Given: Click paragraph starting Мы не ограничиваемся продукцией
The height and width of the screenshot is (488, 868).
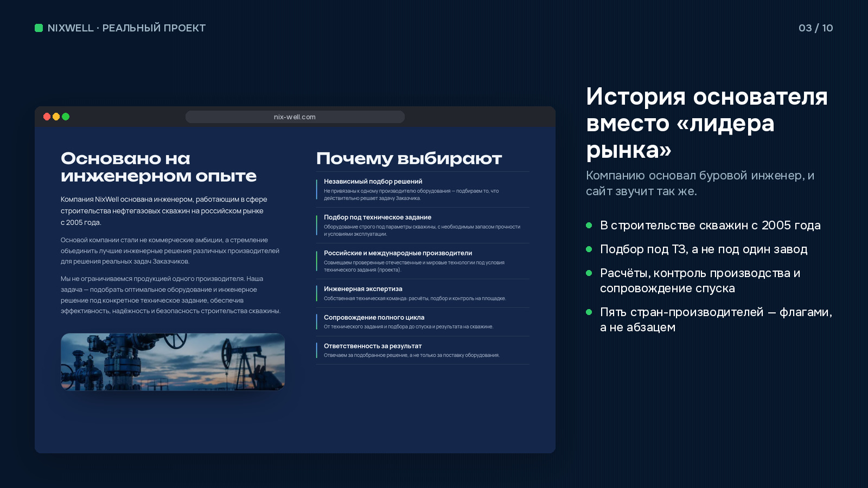Looking at the screenshot, I should (170, 294).
